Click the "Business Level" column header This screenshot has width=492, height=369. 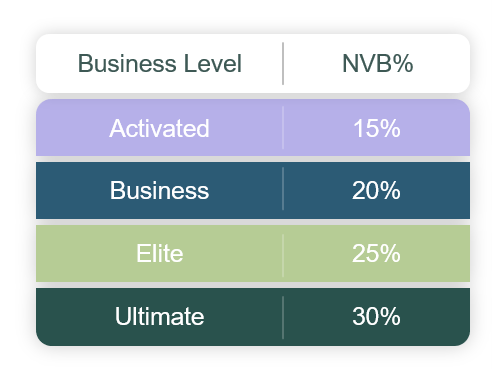pos(160,63)
